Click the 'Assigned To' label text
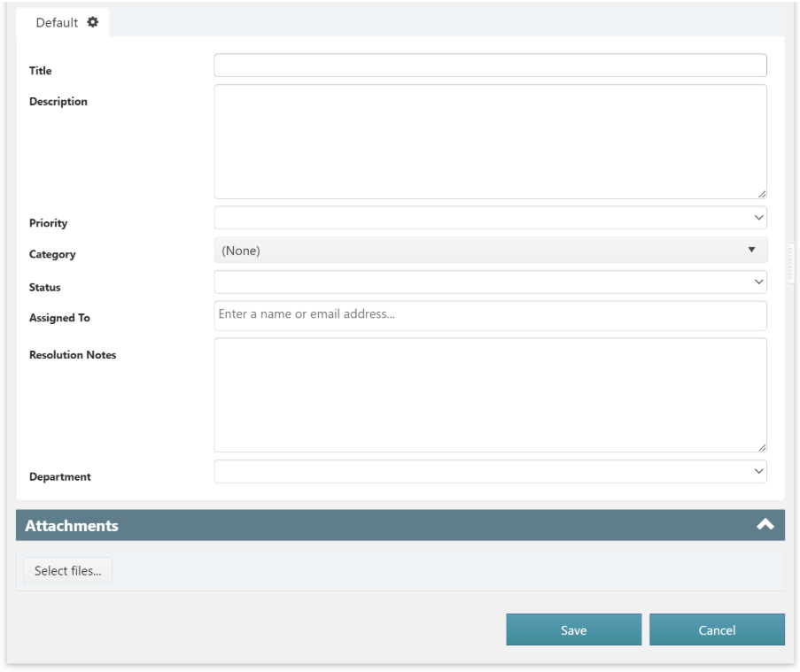 (59, 318)
